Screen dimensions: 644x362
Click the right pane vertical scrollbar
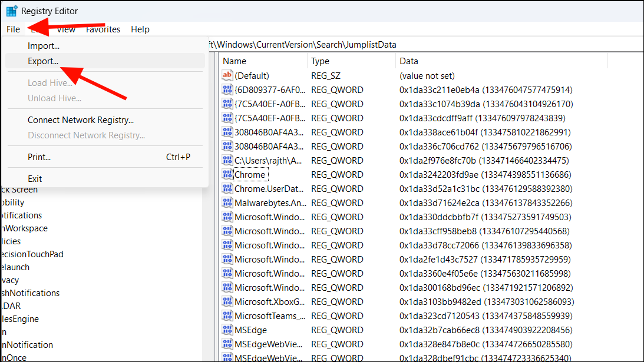[x=640, y=177]
